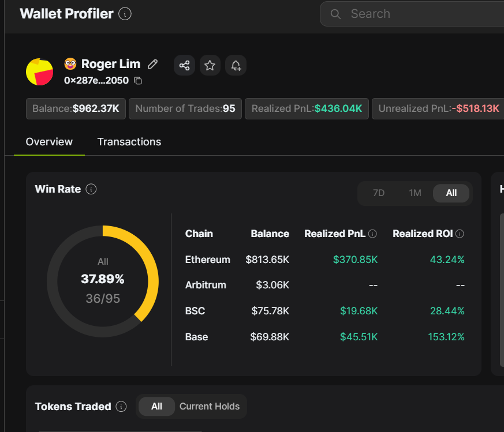This screenshot has width=504, height=432.
Task: Click the Tokens Traded info icon
Action: (x=121, y=407)
